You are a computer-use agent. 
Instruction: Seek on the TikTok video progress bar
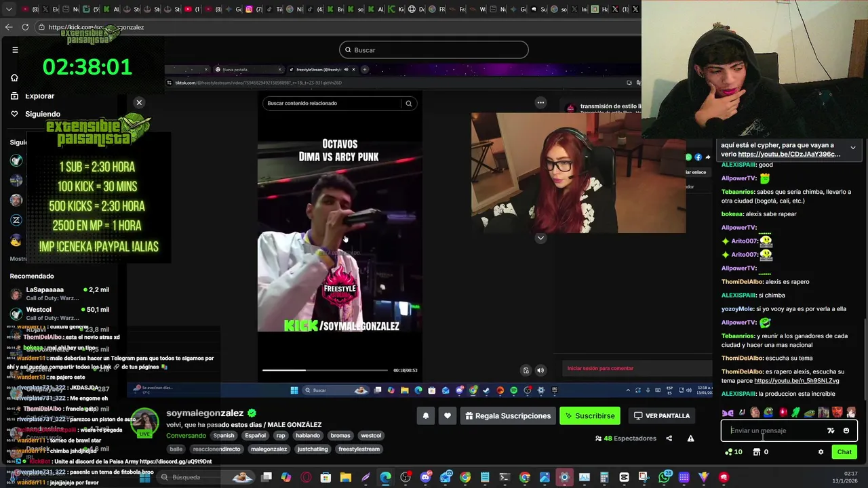325,370
